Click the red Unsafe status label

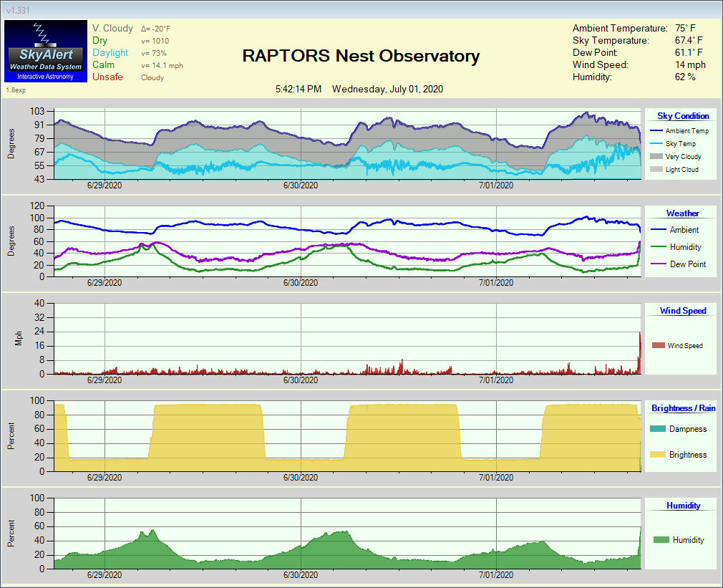107,77
